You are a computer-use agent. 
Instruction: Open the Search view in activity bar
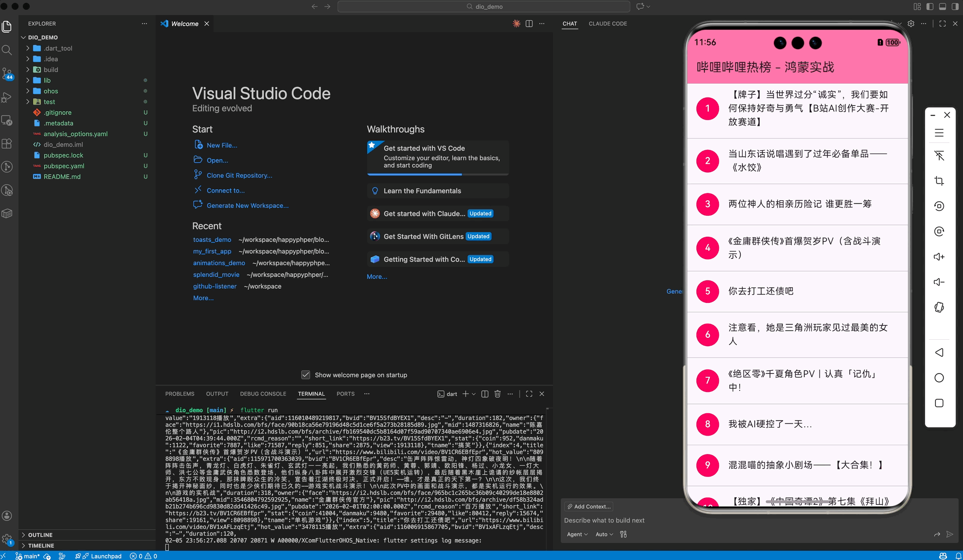coord(7,50)
